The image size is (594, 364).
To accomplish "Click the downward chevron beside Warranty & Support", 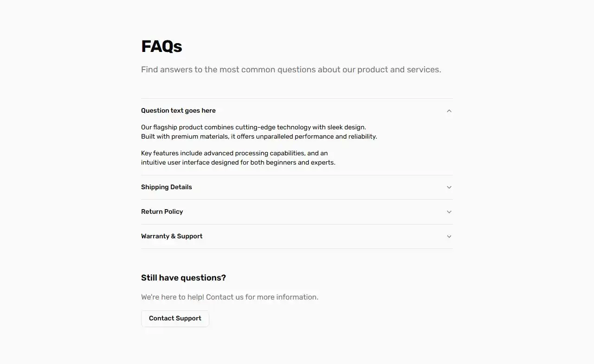I will [x=449, y=236].
